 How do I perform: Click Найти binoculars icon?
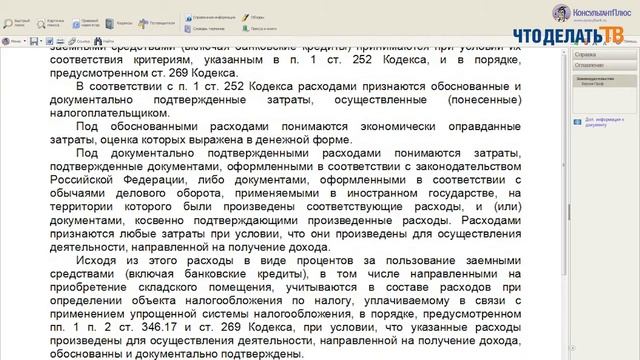(x=98, y=41)
